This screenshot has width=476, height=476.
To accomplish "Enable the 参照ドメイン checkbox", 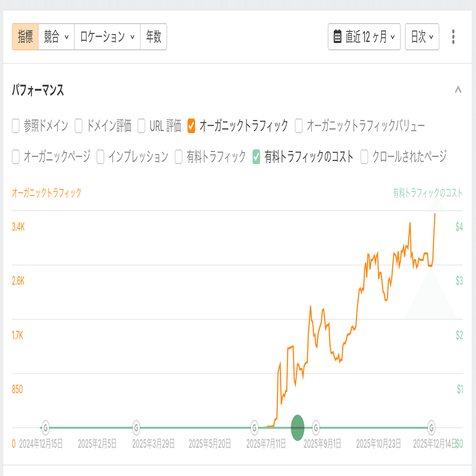I will (16, 126).
